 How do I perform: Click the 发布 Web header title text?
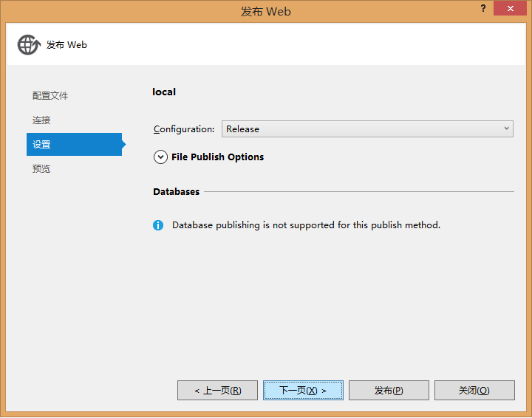(66, 45)
